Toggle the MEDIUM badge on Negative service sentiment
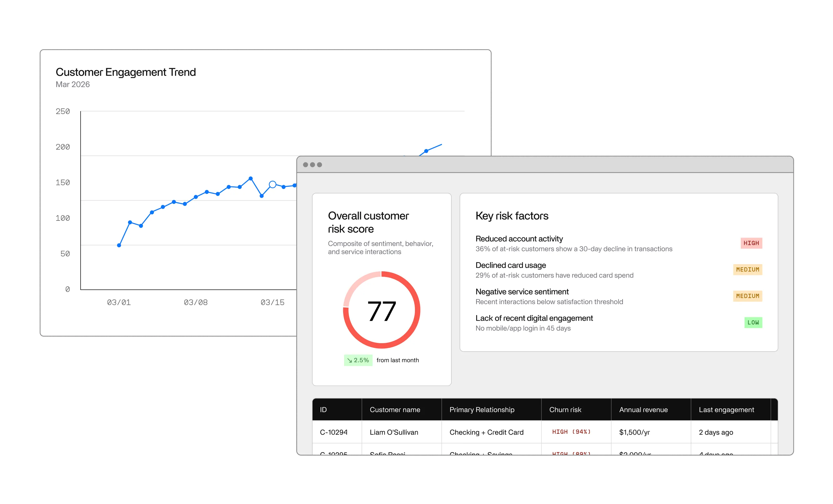This screenshot has height=504, width=833. (747, 296)
